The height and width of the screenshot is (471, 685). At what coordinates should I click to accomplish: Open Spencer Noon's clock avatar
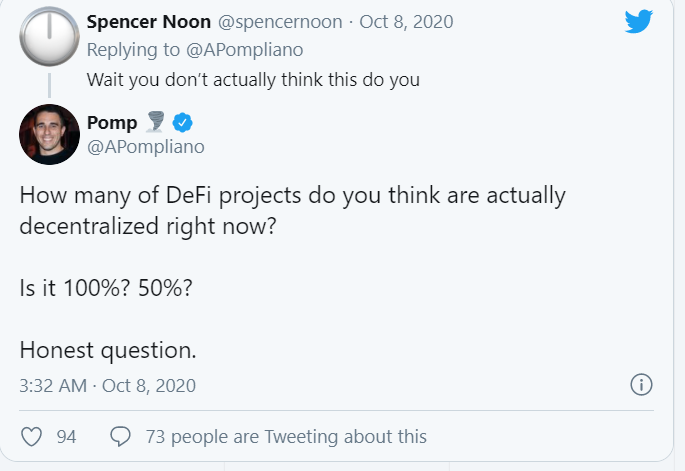click(x=50, y=35)
